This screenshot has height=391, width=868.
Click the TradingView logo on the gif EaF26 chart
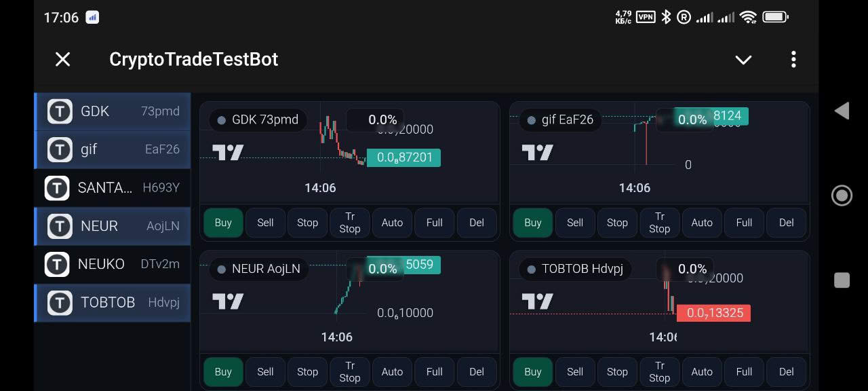click(536, 152)
